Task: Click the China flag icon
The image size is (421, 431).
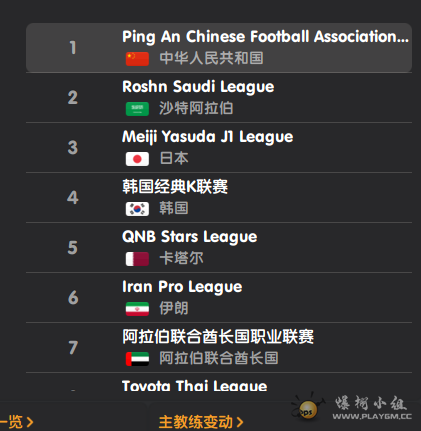Action: 137,59
